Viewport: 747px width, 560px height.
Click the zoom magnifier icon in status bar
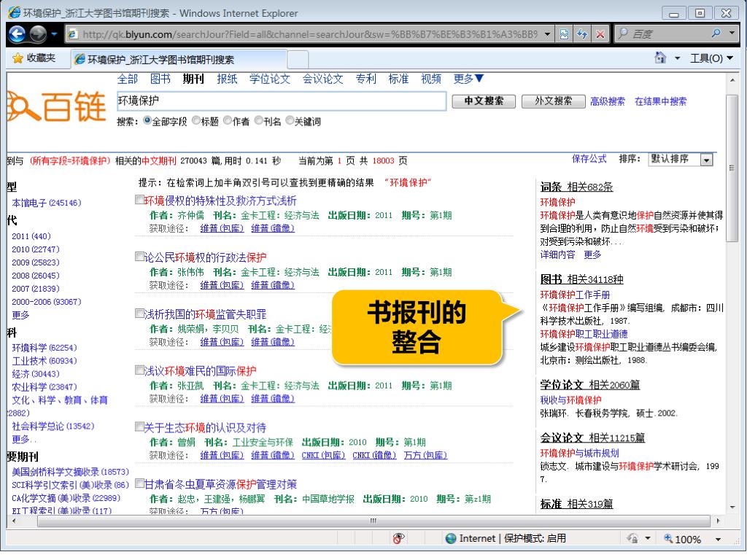click(x=668, y=539)
